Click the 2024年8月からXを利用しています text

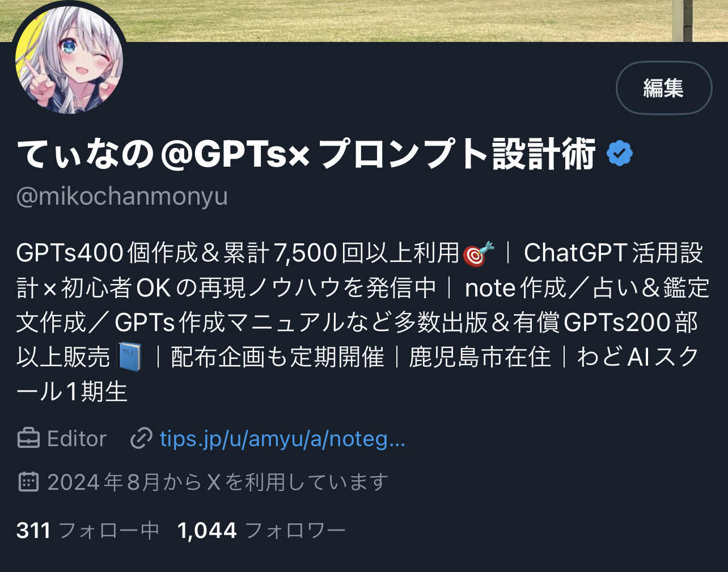[x=218, y=482]
